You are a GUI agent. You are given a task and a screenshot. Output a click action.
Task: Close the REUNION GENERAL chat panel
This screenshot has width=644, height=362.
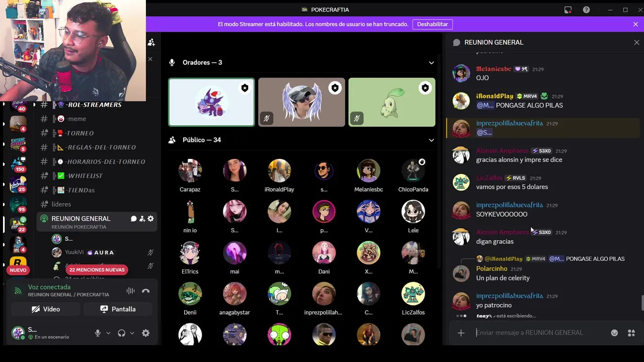point(636,42)
